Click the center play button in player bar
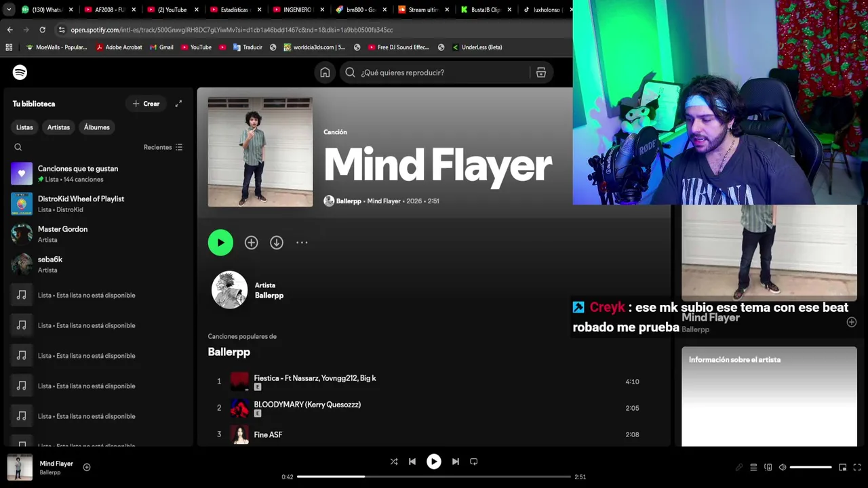The height and width of the screenshot is (488, 868). pyautogui.click(x=434, y=462)
